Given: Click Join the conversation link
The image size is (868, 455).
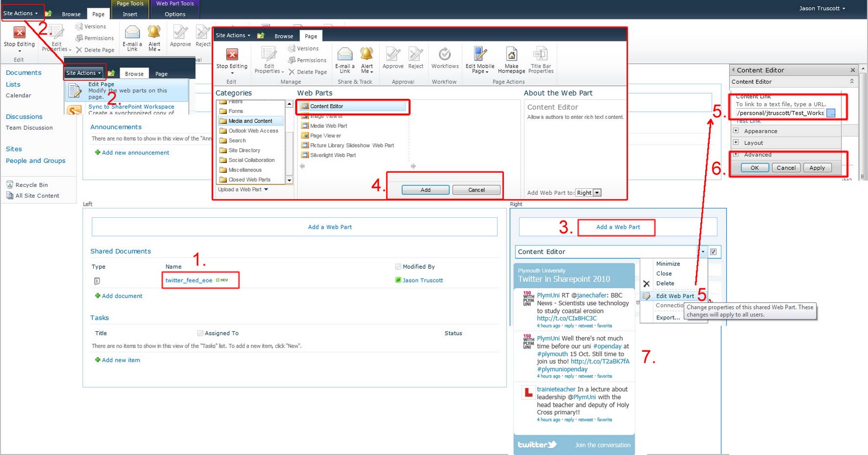Looking at the screenshot, I should point(603,445).
